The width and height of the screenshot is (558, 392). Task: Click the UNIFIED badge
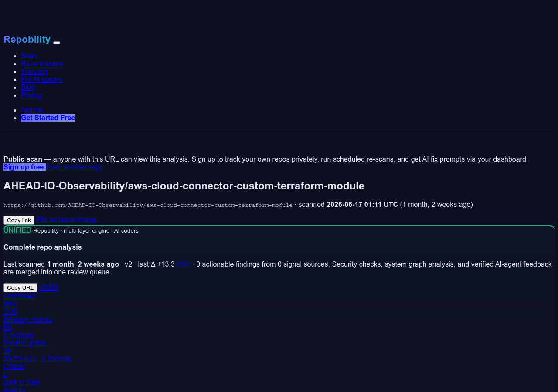coord(17,230)
